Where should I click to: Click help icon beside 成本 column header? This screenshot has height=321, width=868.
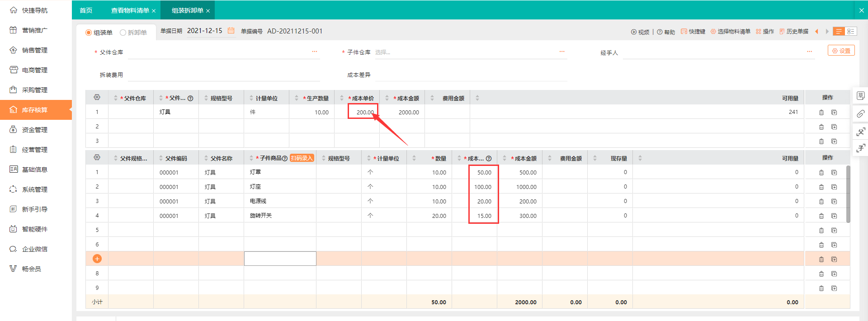(489, 159)
